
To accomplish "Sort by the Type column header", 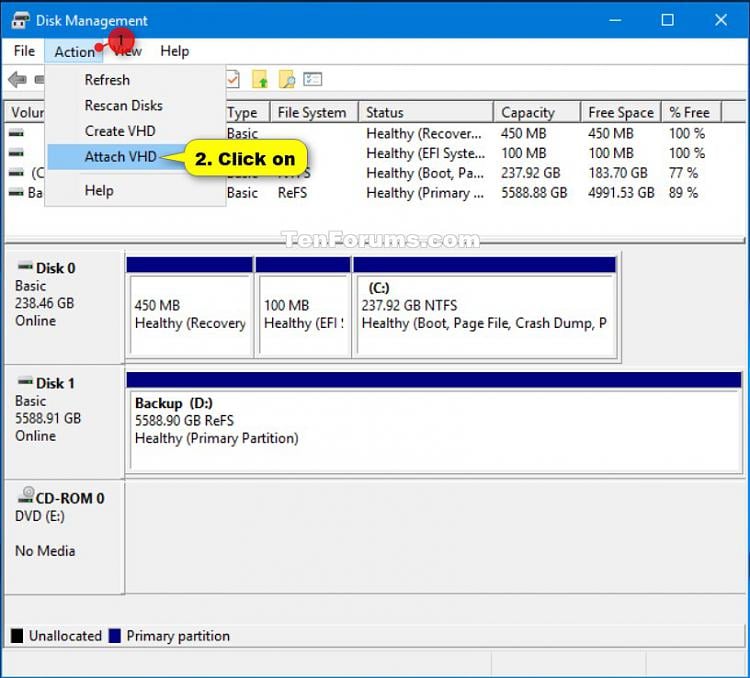I will (x=247, y=112).
